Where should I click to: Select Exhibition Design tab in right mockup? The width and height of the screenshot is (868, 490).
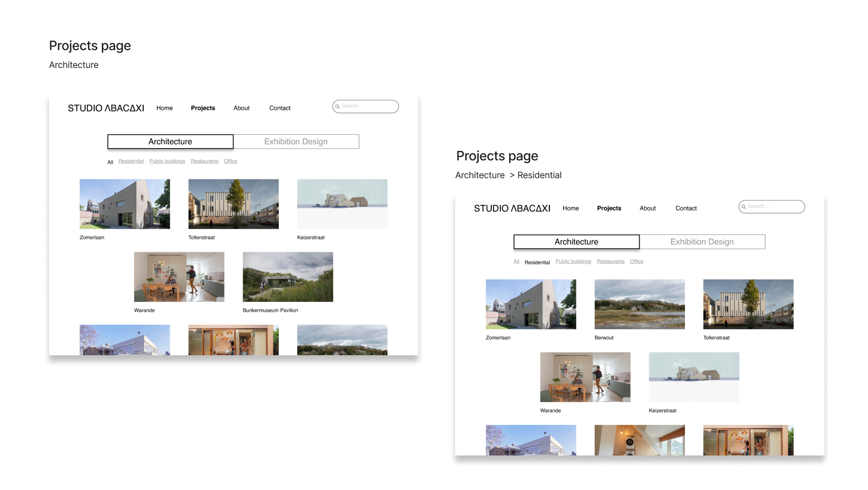(x=702, y=242)
